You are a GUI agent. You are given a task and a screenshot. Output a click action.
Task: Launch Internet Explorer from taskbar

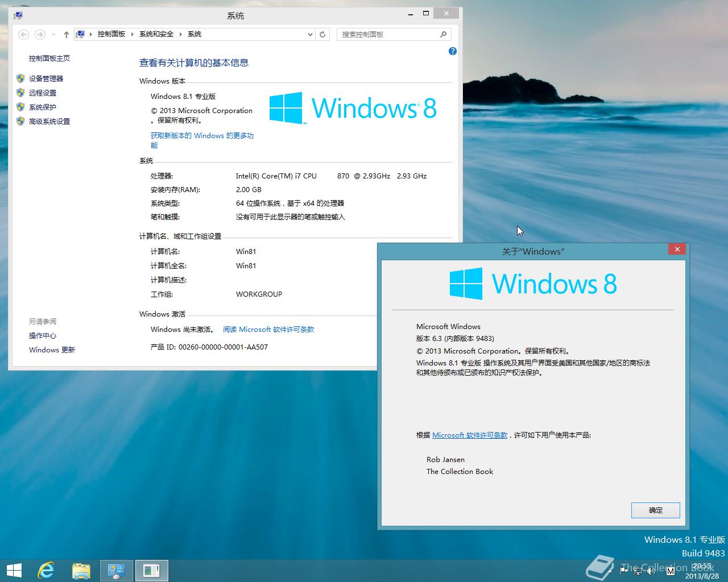point(45,571)
